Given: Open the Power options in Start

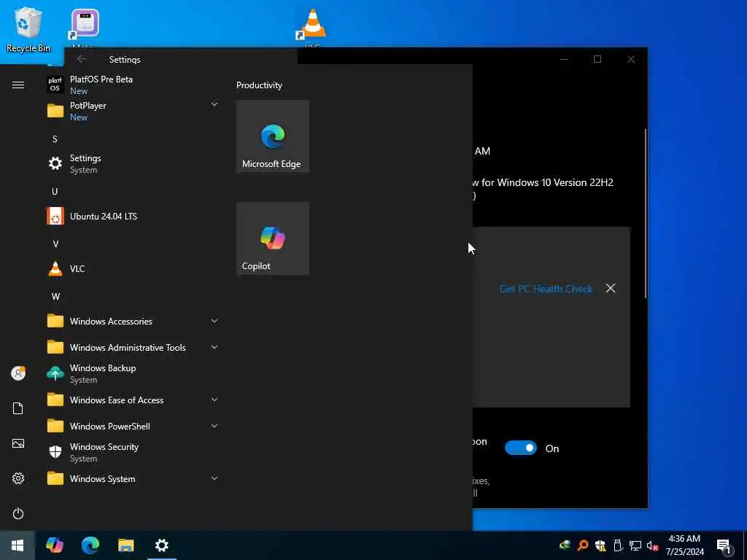Looking at the screenshot, I should (x=18, y=513).
